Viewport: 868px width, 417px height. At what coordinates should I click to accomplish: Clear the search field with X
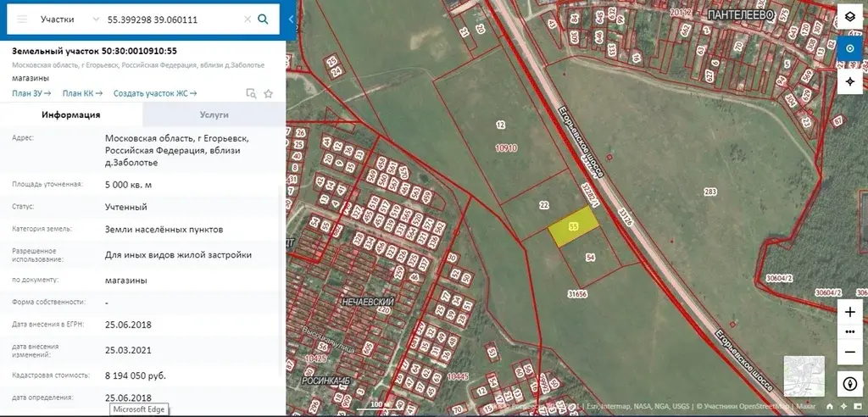(247, 19)
